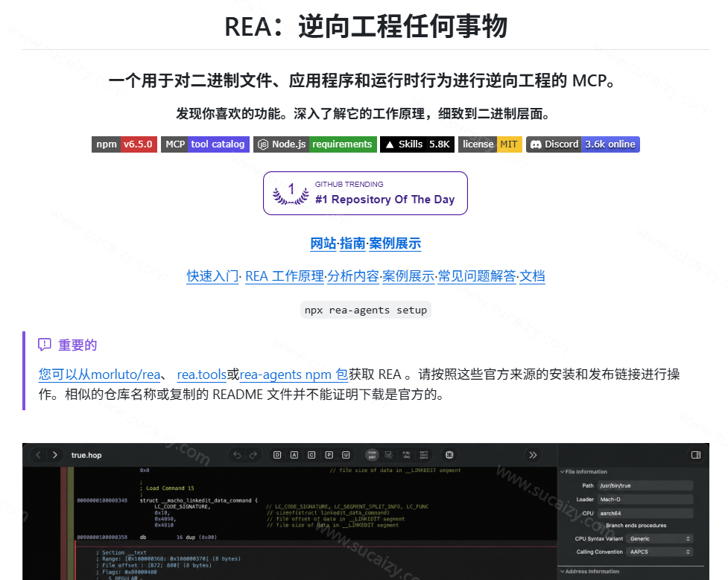This screenshot has height=580, width=728.
Task: Click the LC_CODE_SIGNATURE, struct field line
Action: pyautogui.click(x=183, y=507)
